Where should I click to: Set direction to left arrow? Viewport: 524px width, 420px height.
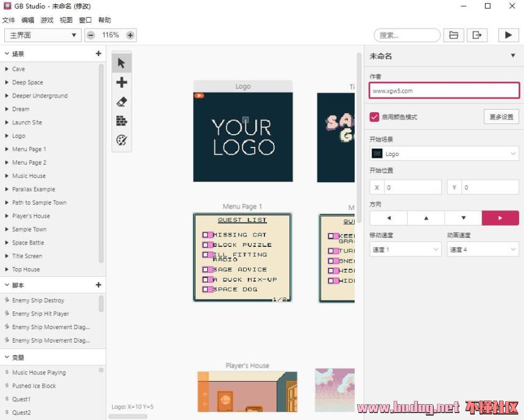388,218
